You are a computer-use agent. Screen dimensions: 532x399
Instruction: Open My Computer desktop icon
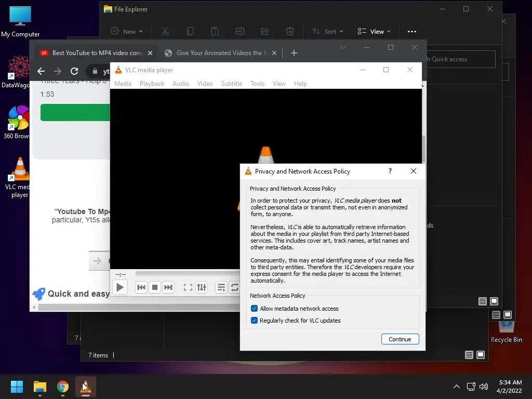[20, 21]
